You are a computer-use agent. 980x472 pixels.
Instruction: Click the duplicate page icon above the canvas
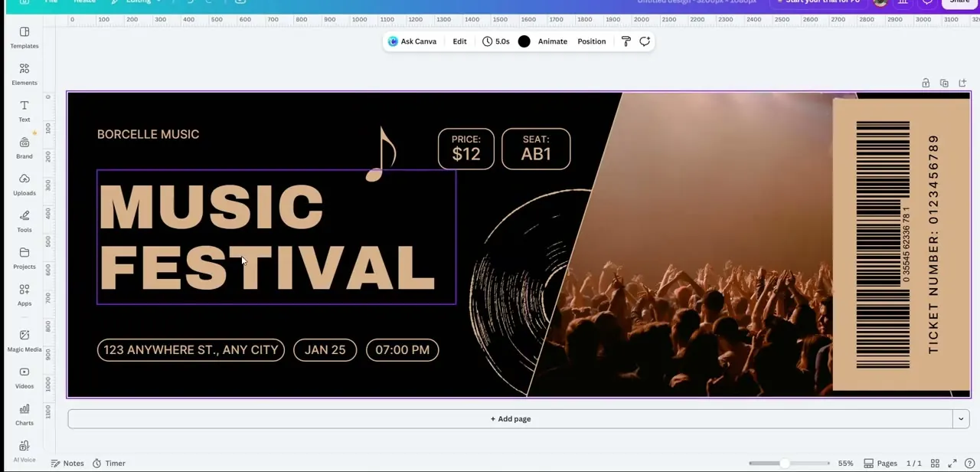(x=944, y=83)
